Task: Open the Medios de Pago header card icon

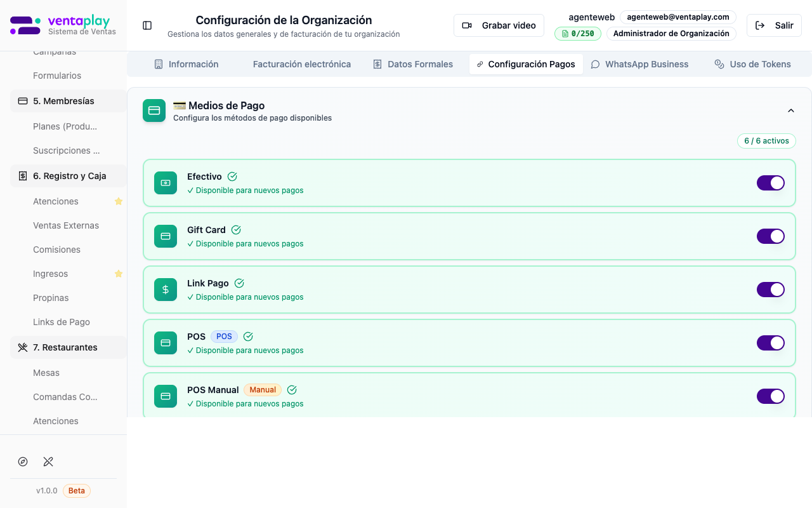Action: tap(154, 110)
